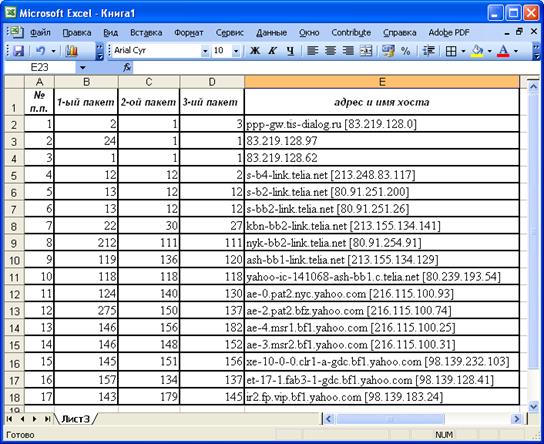Viewport: 544px width, 444px height.
Task: Click column C header
Action: pyautogui.click(x=149, y=82)
